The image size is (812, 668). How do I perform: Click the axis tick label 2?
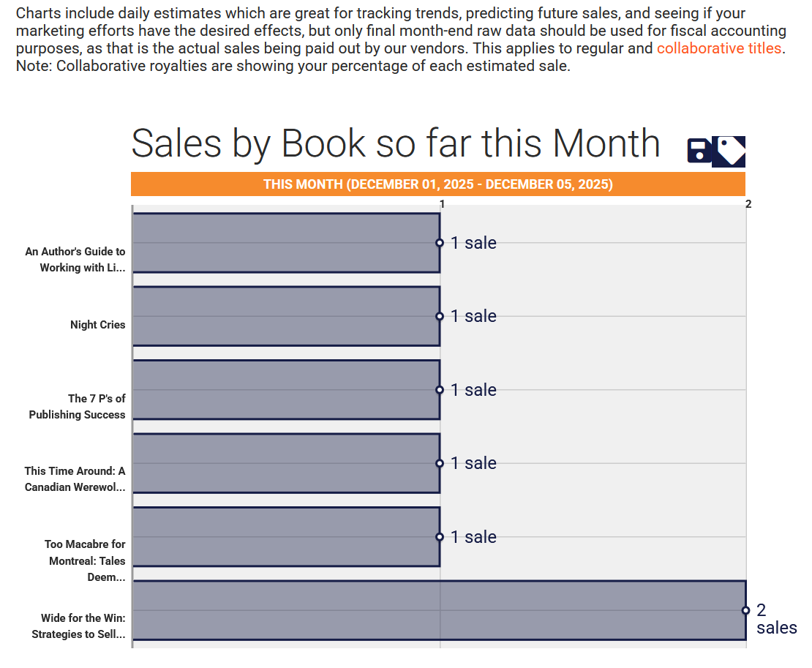pyautogui.click(x=748, y=204)
